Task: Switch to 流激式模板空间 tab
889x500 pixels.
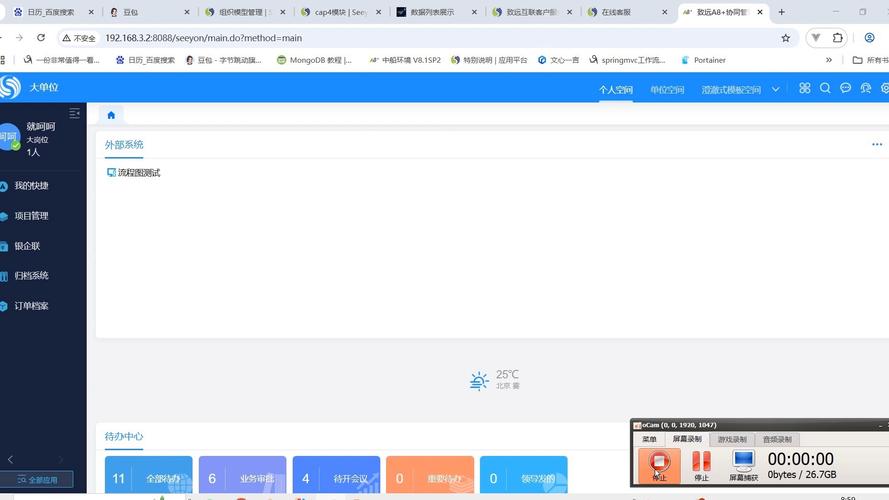Action: [x=731, y=90]
